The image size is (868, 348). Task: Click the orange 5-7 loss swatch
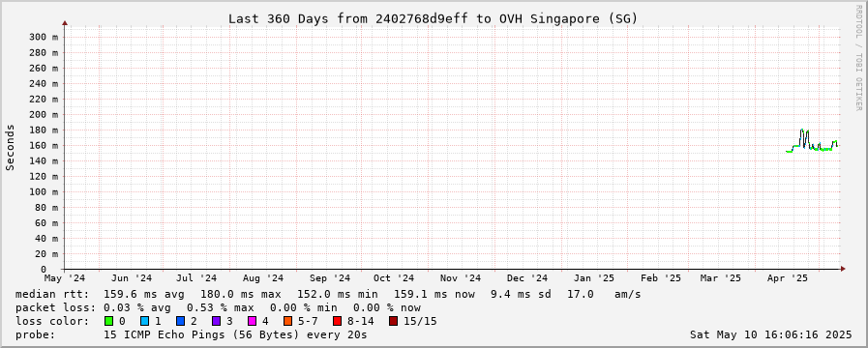(x=287, y=321)
